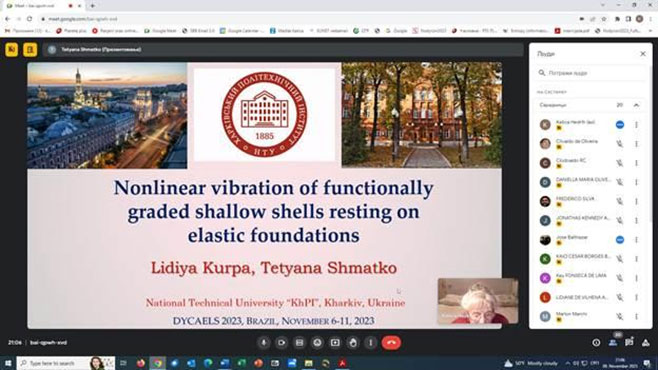Screen dimensions: 658x370
Task: Open the chat icon at bottom right
Action: click(x=629, y=343)
